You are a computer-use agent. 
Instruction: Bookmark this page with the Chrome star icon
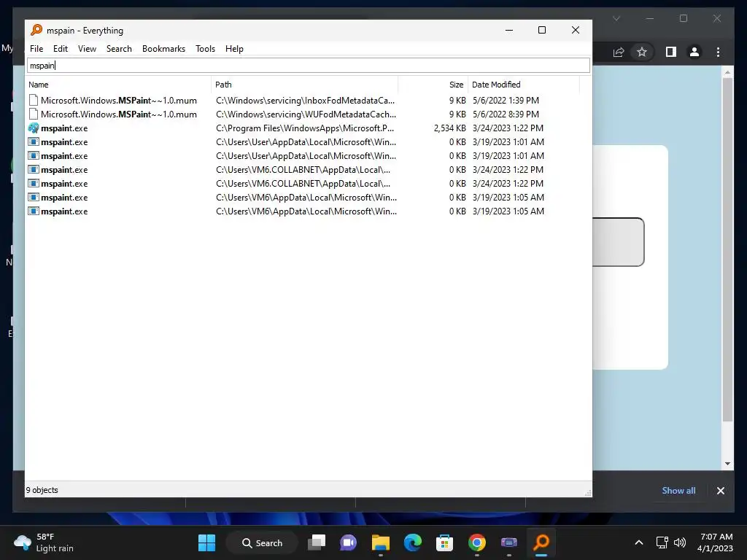(x=642, y=52)
